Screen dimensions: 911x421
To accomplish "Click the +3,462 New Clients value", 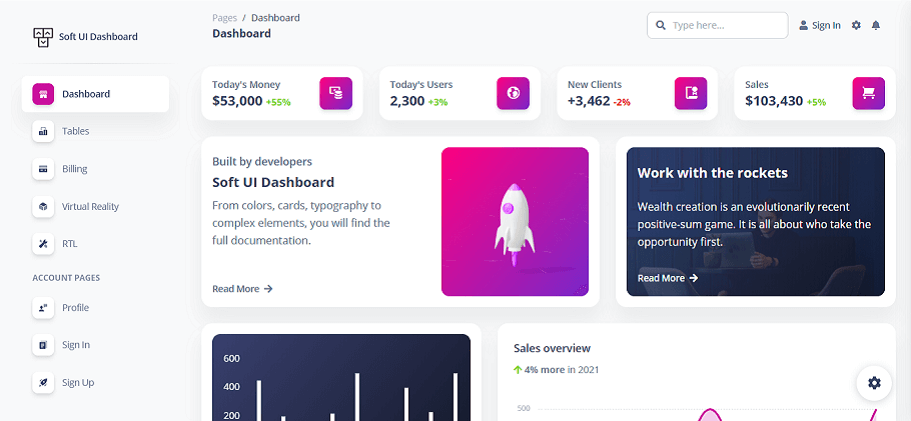I will pos(589,101).
